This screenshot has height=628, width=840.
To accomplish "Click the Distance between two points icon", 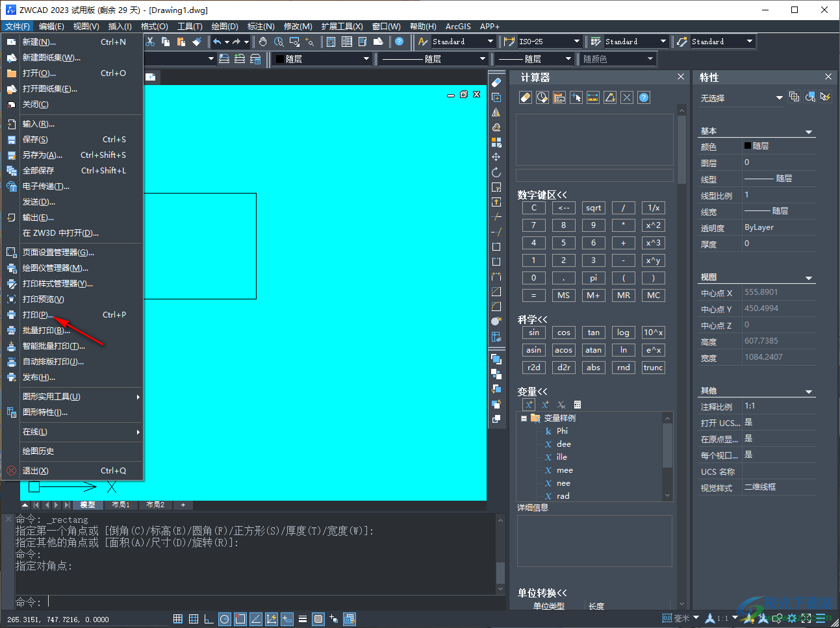I will (593, 97).
